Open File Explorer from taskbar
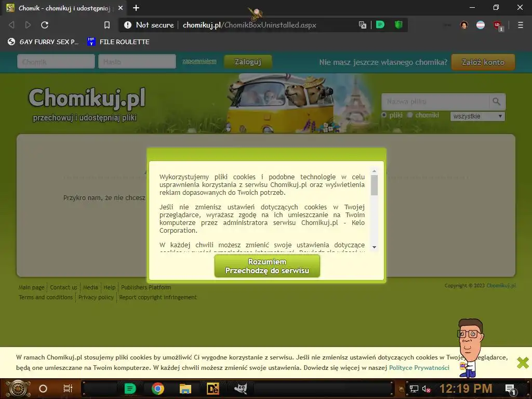 (x=185, y=389)
